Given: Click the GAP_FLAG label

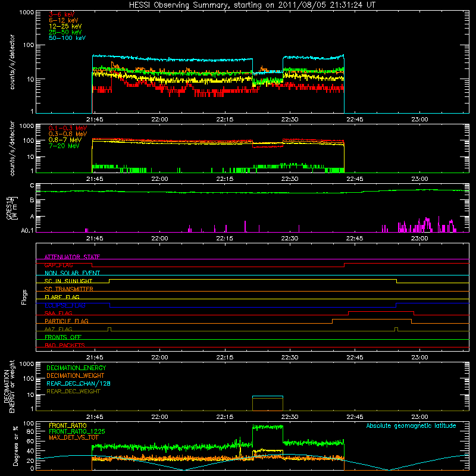Looking at the screenshot, I should (58, 265).
